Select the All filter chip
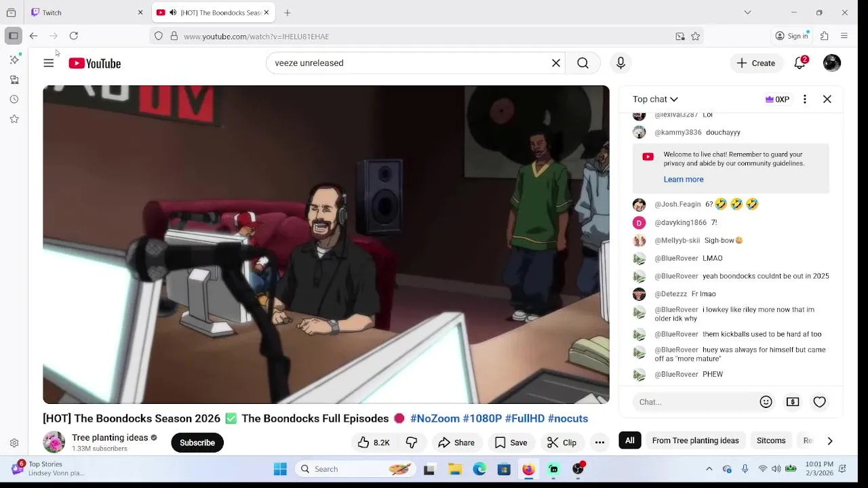The image size is (868, 488). click(x=630, y=441)
